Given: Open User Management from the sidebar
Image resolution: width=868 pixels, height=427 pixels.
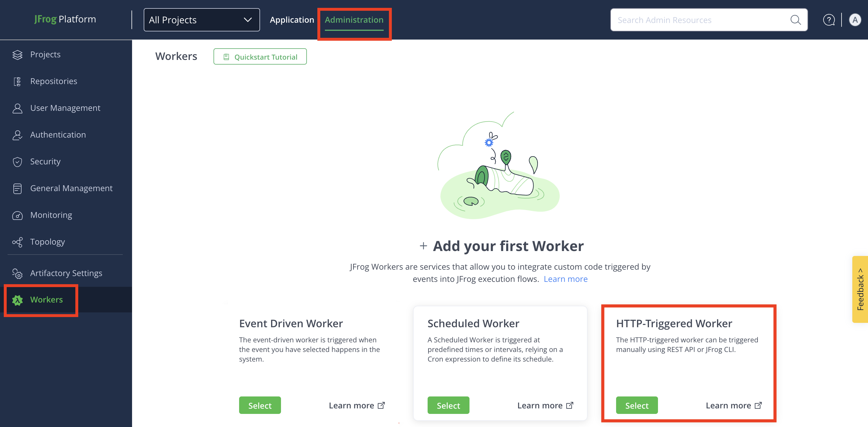Looking at the screenshot, I should tap(17, 108).
